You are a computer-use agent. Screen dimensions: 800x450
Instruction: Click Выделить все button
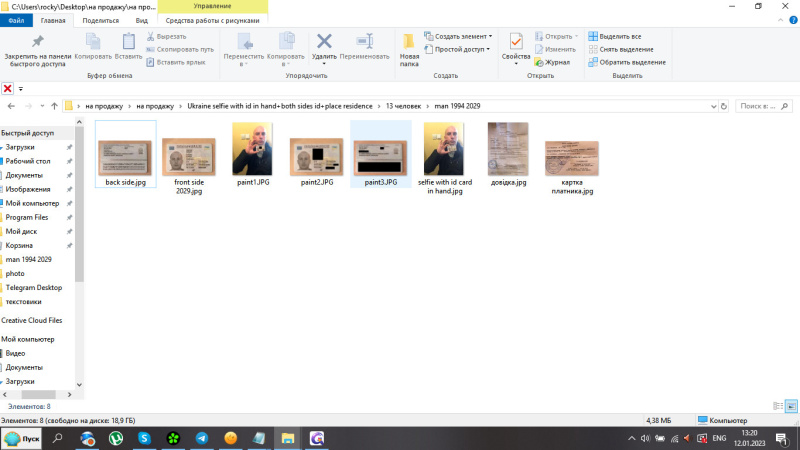[x=620, y=36]
